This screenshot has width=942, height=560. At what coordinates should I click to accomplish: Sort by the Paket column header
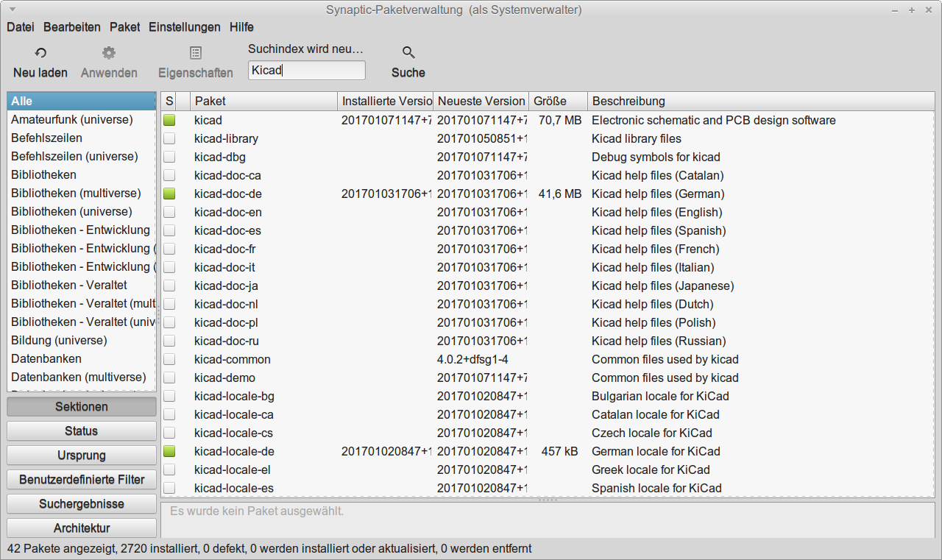pyautogui.click(x=263, y=101)
